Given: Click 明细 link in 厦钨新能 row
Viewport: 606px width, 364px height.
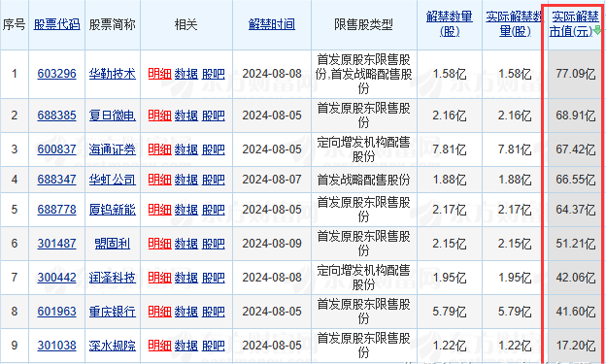Looking at the screenshot, I should point(159,210).
